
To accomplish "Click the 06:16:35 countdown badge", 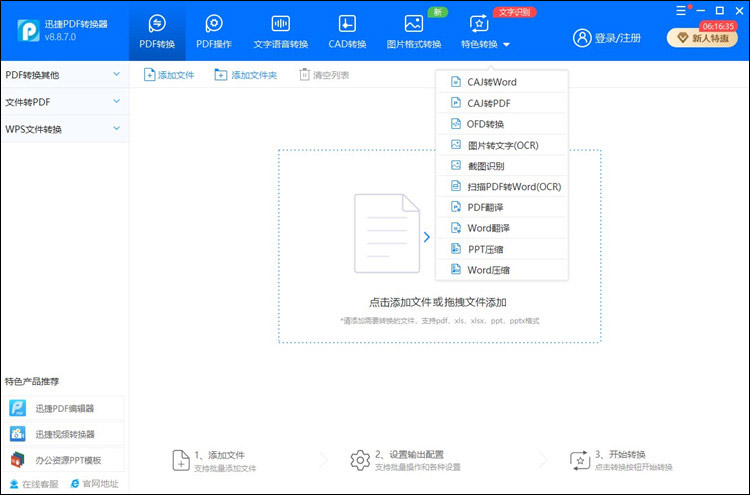I will 718,26.
